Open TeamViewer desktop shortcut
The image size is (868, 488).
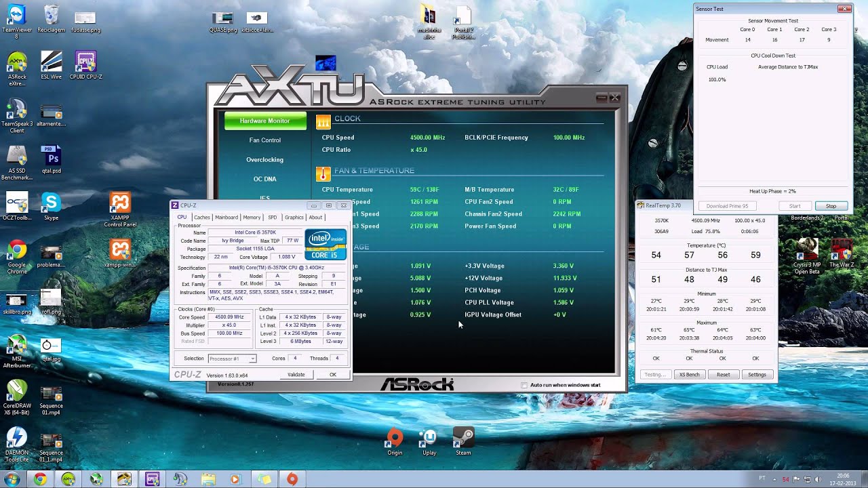(x=16, y=22)
